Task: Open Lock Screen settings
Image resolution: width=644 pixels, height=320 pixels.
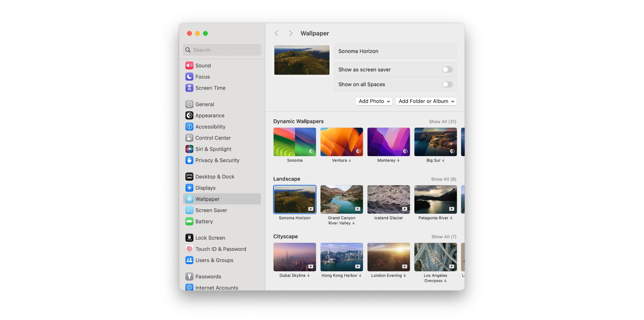Action: (x=222, y=238)
